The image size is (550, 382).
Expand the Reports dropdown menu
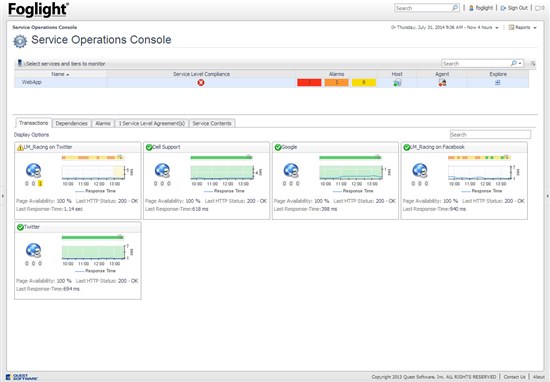(x=535, y=28)
